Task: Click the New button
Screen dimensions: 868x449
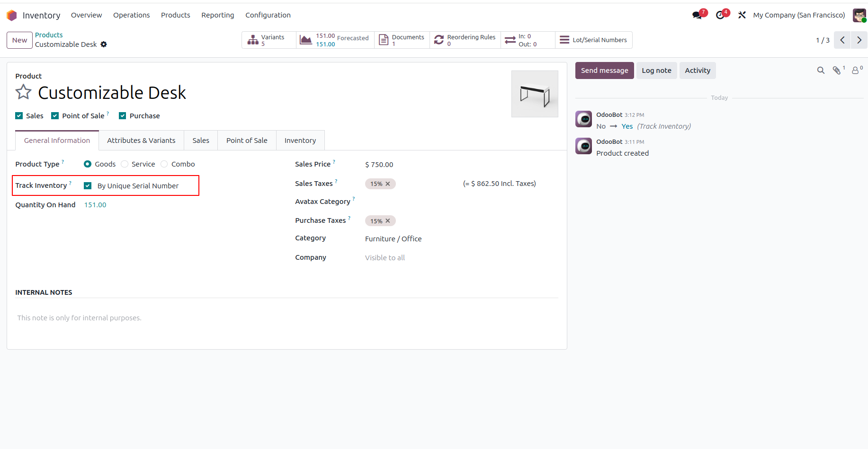Action: (x=19, y=40)
